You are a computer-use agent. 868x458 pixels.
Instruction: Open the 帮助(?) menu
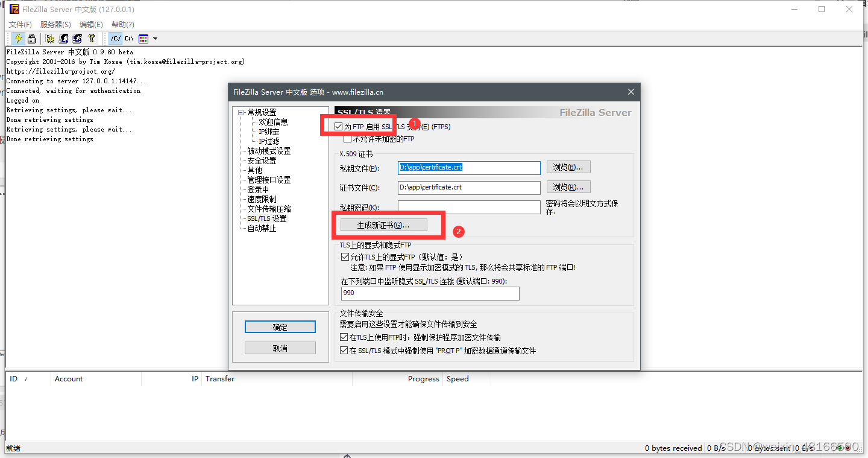click(x=122, y=24)
